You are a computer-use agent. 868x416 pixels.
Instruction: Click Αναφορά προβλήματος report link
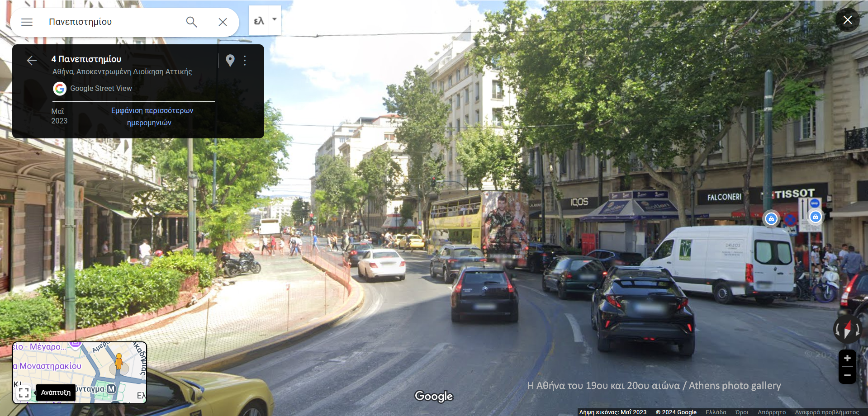click(826, 412)
